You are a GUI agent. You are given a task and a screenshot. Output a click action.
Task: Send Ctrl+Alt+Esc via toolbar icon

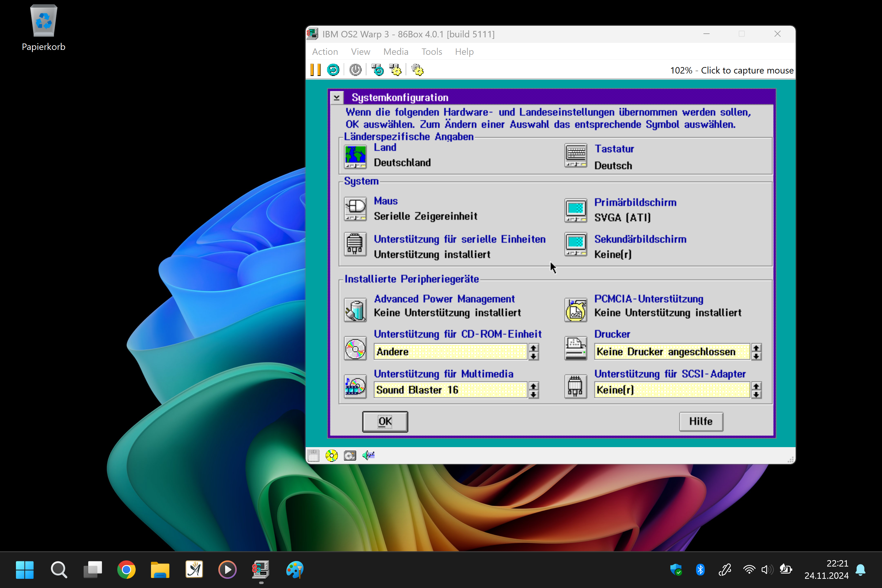click(395, 70)
